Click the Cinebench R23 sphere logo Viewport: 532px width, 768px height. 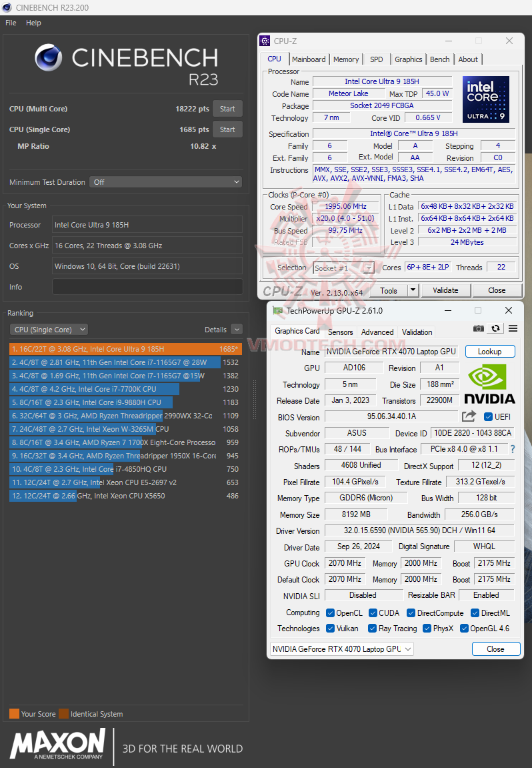tap(49, 57)
